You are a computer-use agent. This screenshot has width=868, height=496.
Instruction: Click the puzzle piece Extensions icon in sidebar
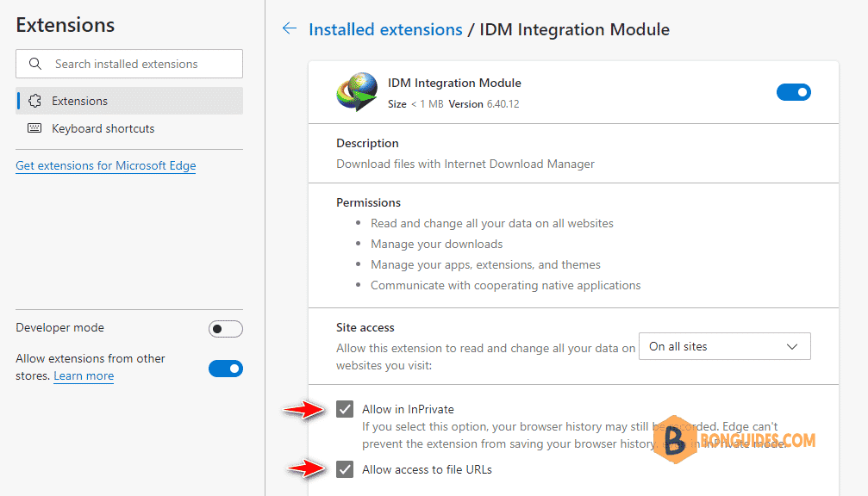coord(34,101)
